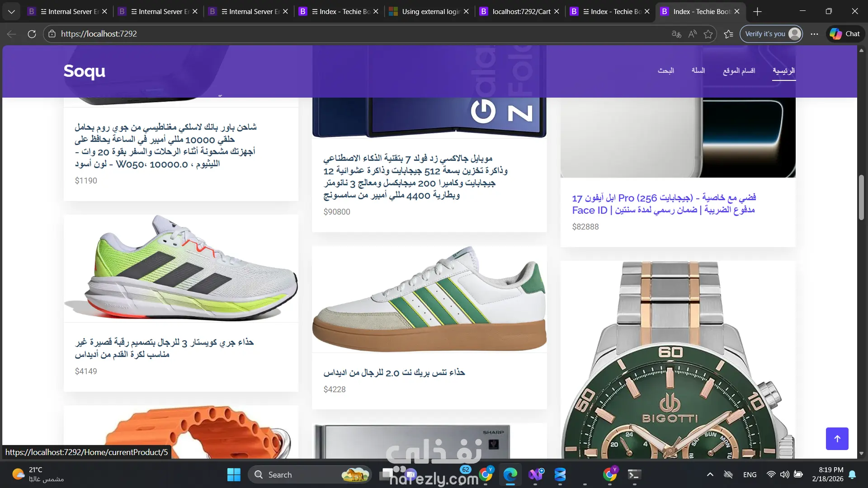Click the green-striped tennis shoe image
Viewport: 868px width, 488px height.
pyautogui.click(x=429, y=299)
